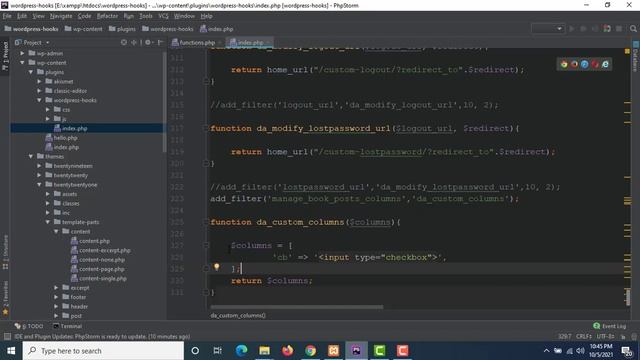The width and height of the screenshot is (640, 360).
Task: Click the UTF-8 encoding status item
Action: point(605,336)
